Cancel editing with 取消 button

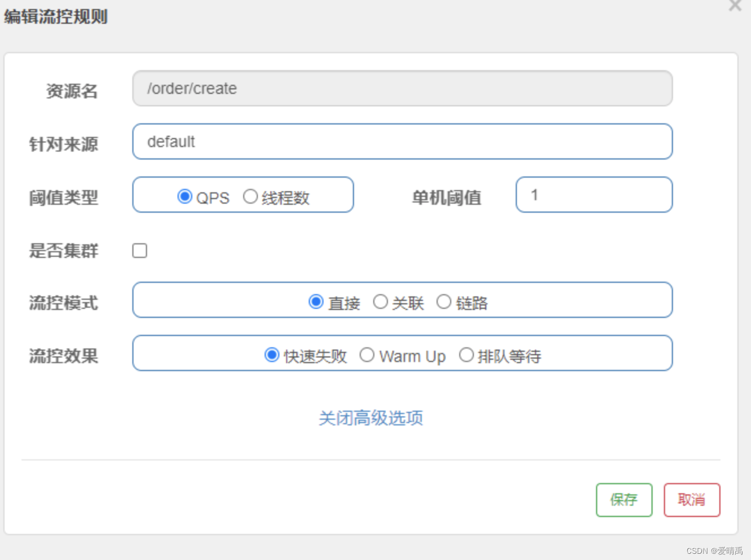[692, 500]
